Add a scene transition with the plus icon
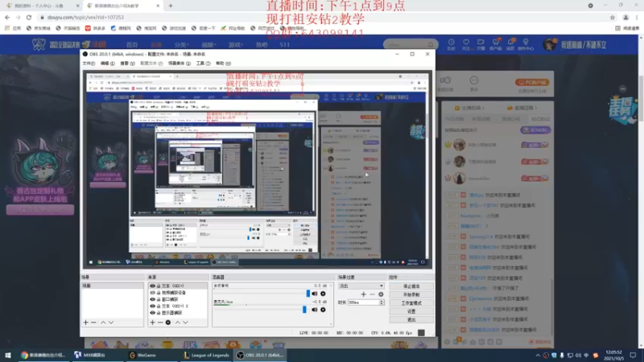The height and width of the screenshot is (362, 644). coord(363,294)
